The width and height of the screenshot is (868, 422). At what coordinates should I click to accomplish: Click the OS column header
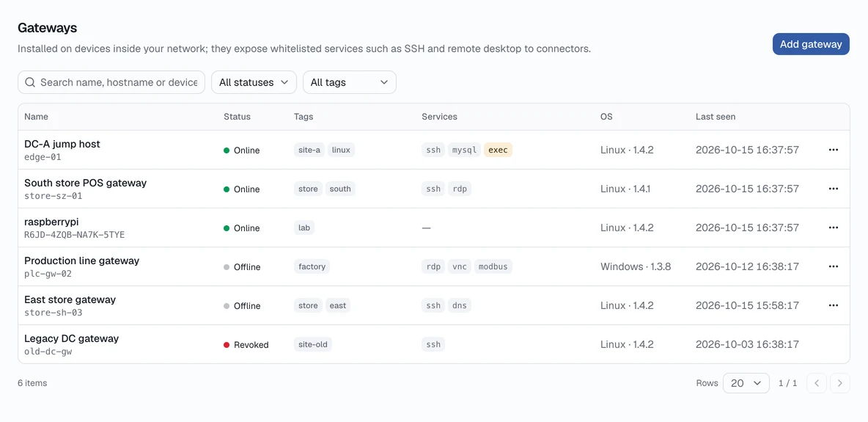[x=607, y=117]
